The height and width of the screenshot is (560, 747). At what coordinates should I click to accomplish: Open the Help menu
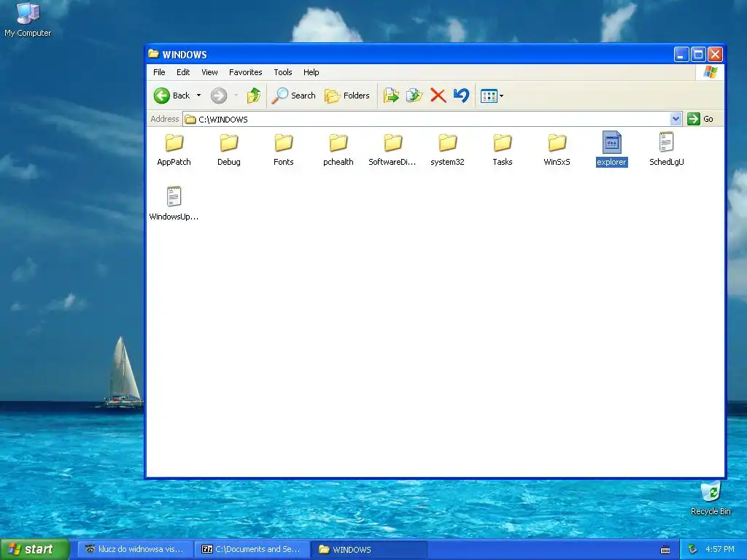[311, 72]
